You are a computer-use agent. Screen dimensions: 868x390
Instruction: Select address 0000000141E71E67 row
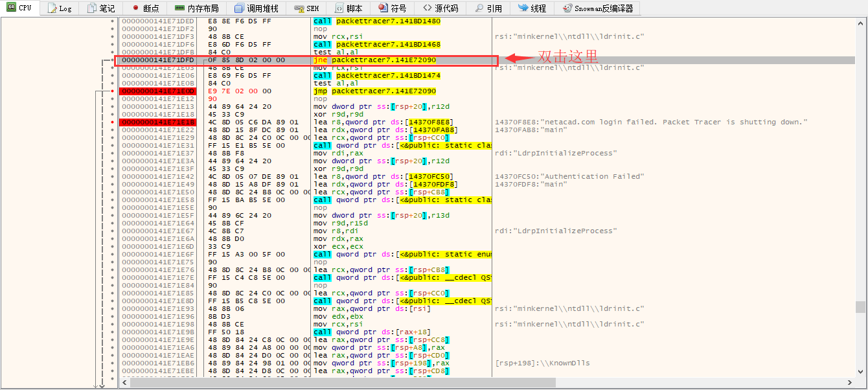click(x=158, y=231)
